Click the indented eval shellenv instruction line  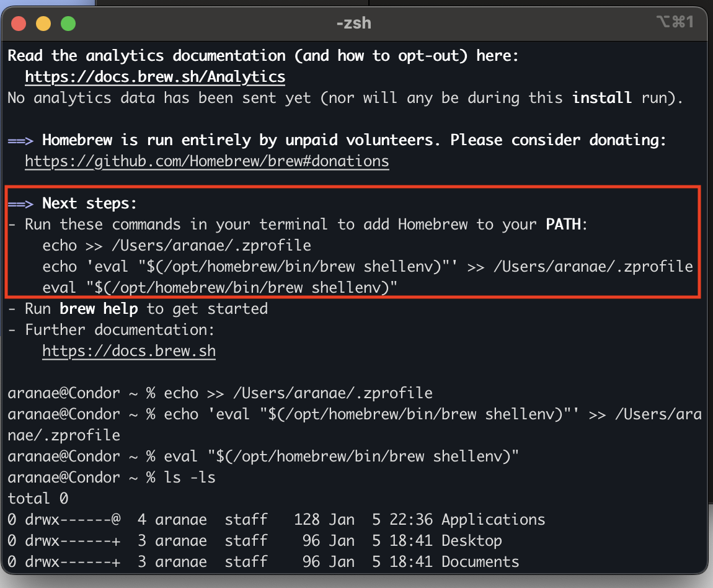219,287
